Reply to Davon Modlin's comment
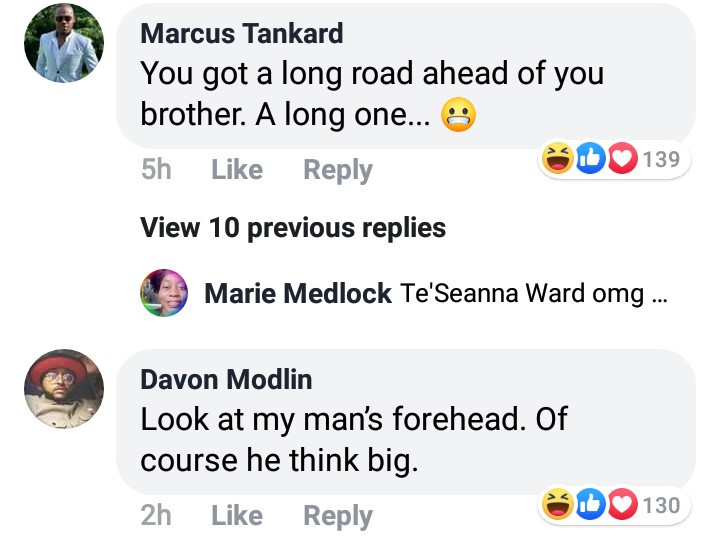This screenshot has height=547, width=720. click(338, 516)
